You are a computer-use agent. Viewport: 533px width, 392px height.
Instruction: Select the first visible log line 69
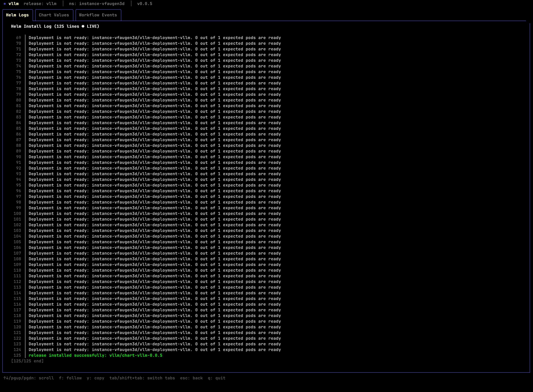click(155, 37)
